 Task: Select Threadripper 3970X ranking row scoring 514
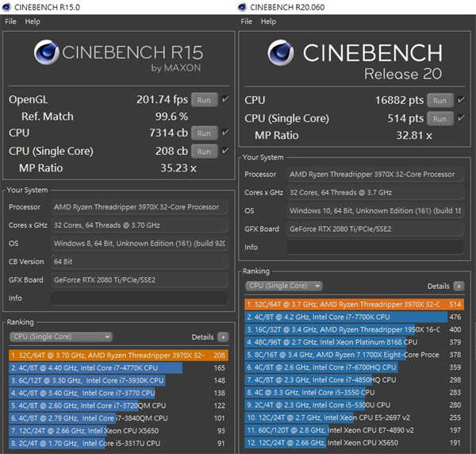point(355,304)
